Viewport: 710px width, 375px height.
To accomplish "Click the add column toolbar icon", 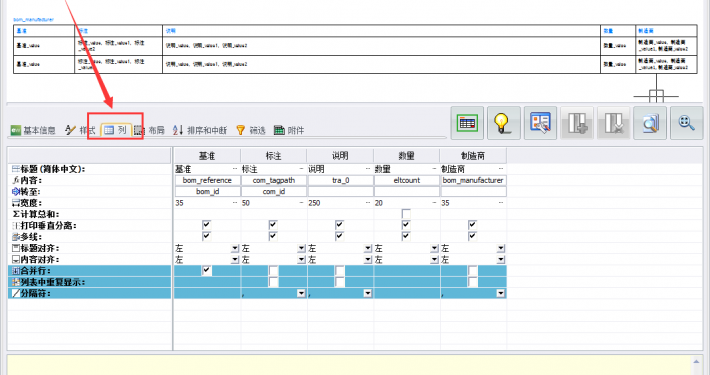I will tap(577, 123).
